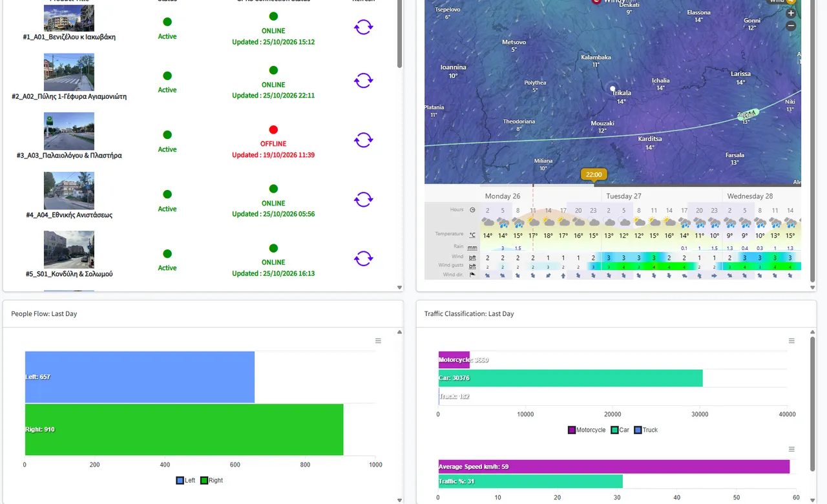Click the Karditsa label on the map
The height and width of the screenshot is (504, 827).
click(650, 139)
